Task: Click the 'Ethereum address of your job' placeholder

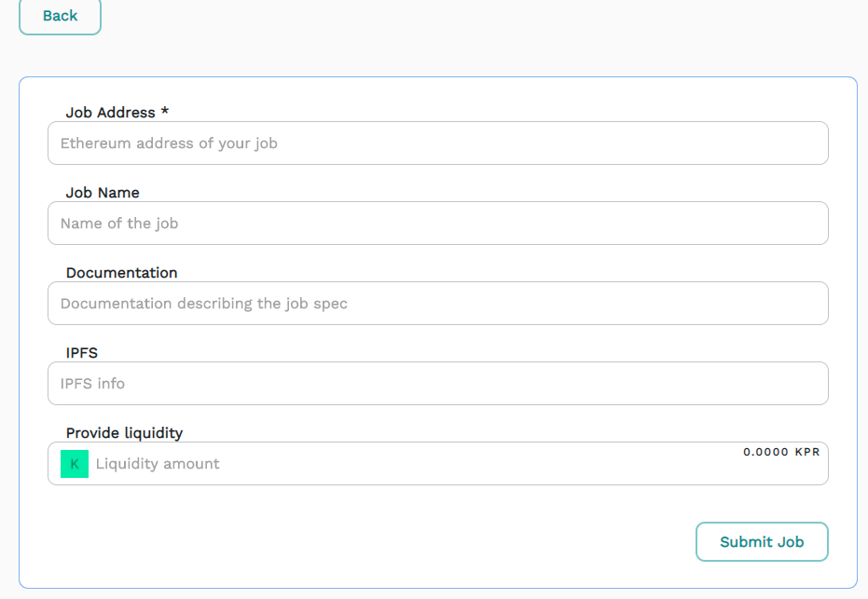Action: [169, 143]
